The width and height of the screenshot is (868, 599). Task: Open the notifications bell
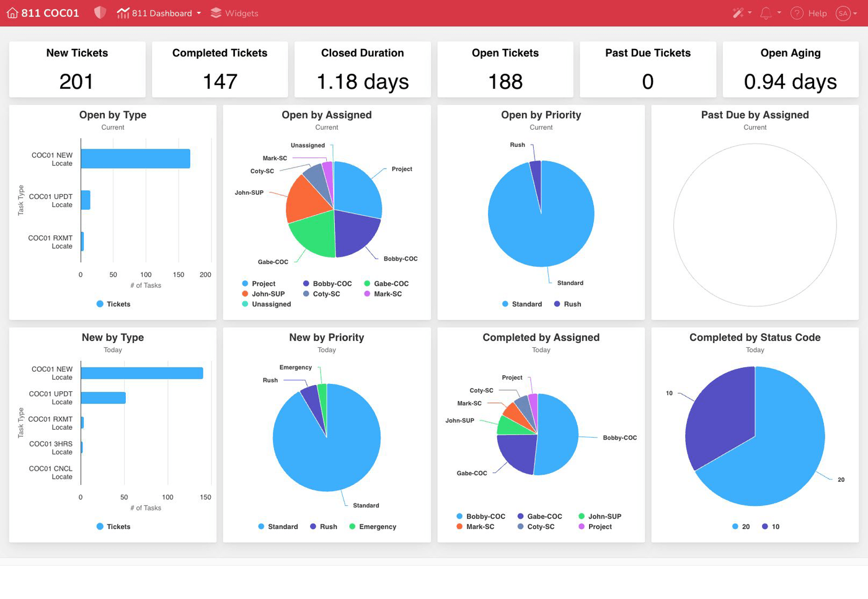766,13
